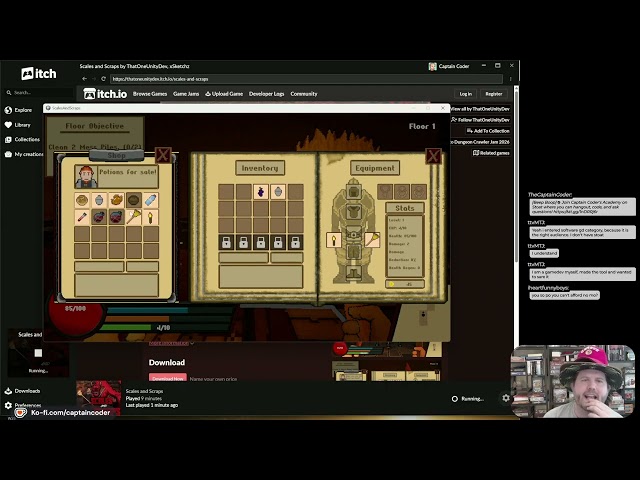Click Add To Collection
The width and height of the screenshot is (640, 480).
488,131
